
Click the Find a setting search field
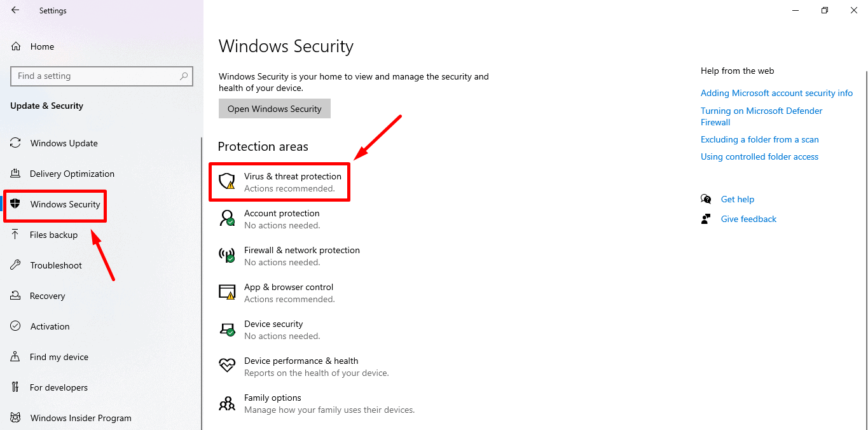[x=102, y=76]
